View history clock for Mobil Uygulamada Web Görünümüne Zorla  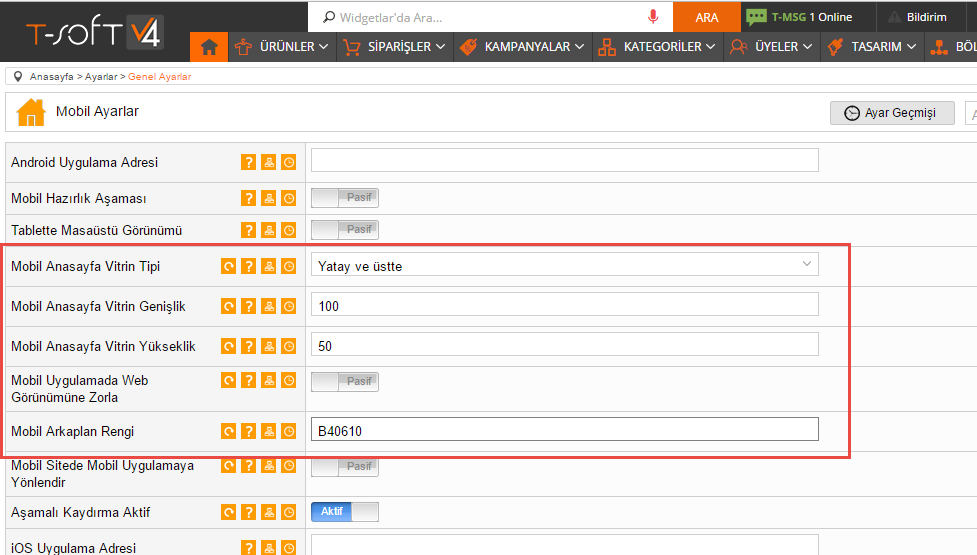288,381
